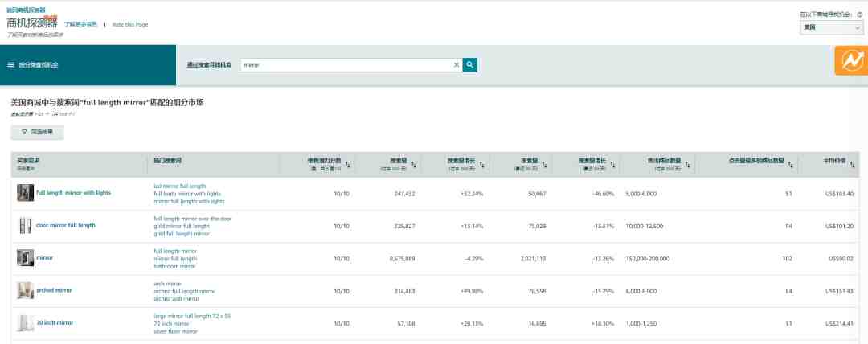
Task: Click search term 'led mirror full length'
Action: 180,186
